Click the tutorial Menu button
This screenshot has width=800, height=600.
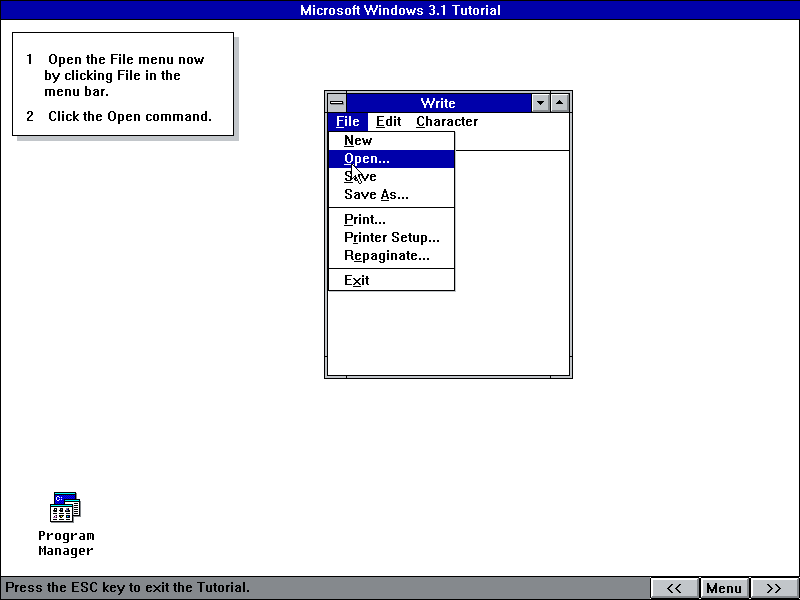click(724, 588)
